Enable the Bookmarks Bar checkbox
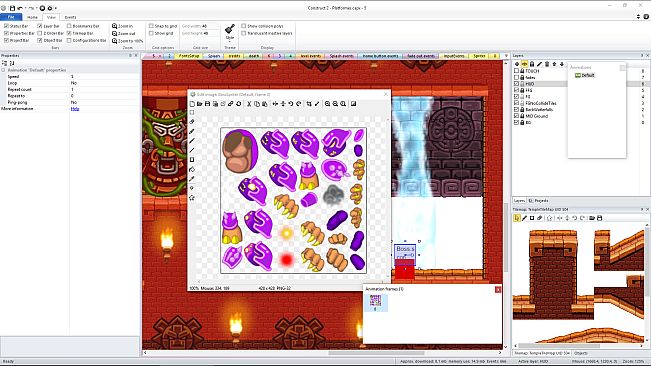 click(x=69, y=26)
